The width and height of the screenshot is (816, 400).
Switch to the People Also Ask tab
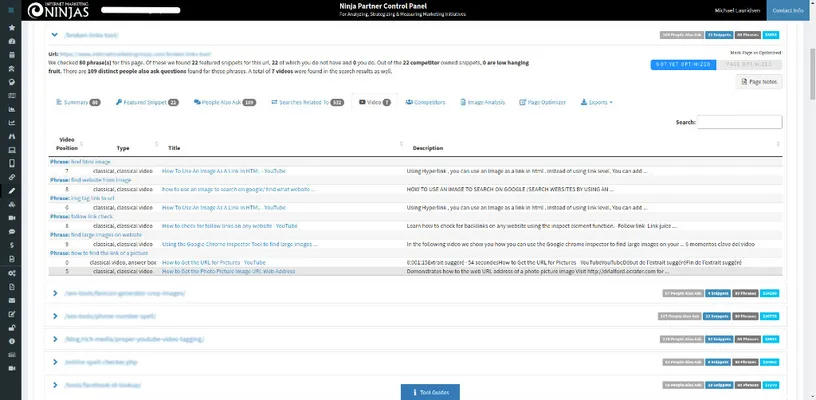225,102
